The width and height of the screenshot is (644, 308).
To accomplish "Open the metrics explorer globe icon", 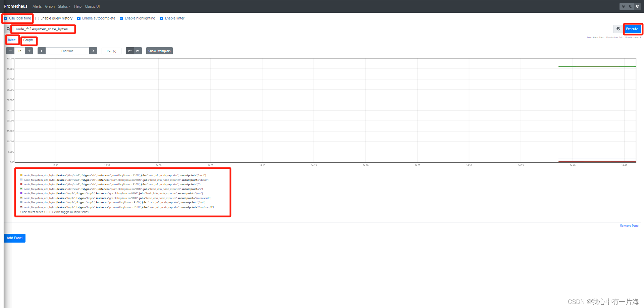I will point(618,29).
